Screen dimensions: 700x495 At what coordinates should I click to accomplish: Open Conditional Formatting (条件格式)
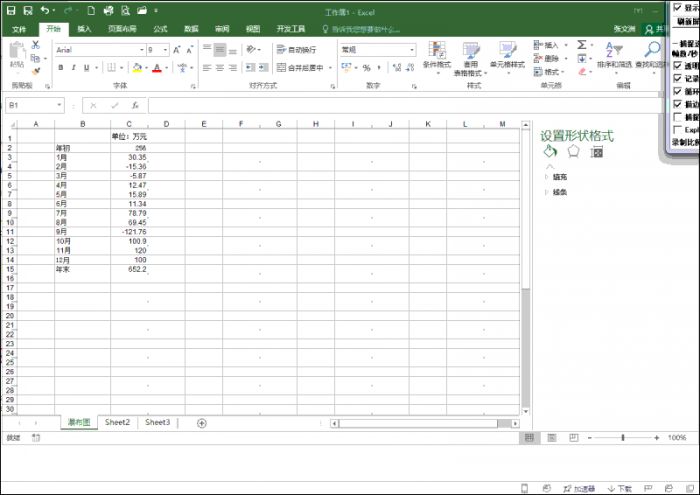point(437,57)
